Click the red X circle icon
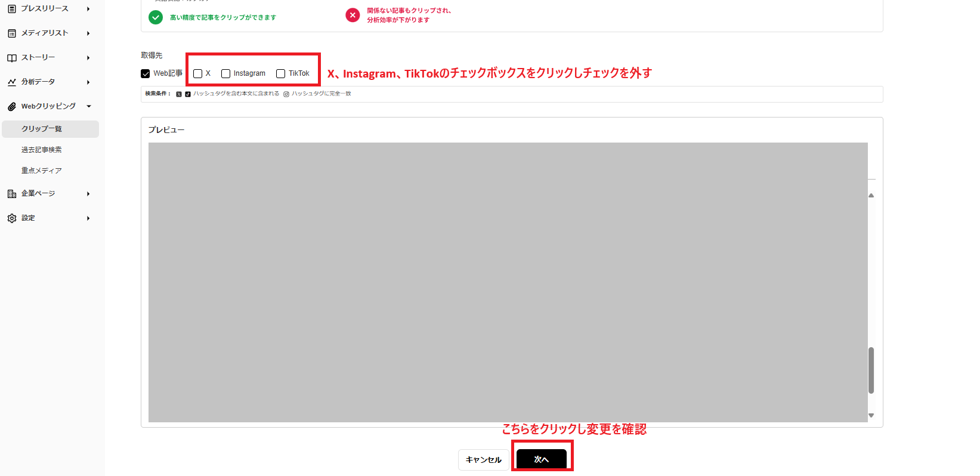This screenshot has width=980, height=476. coord(353,15)
